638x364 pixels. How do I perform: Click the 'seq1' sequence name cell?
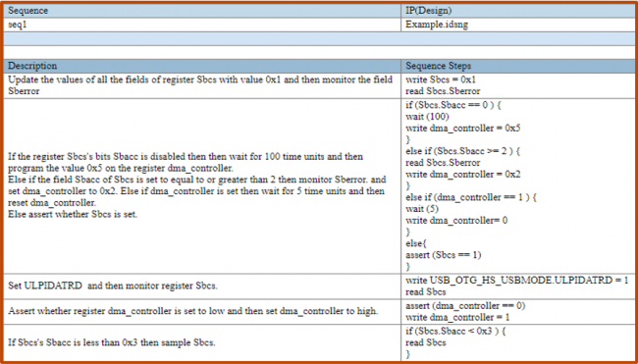[x=202, y=25]
